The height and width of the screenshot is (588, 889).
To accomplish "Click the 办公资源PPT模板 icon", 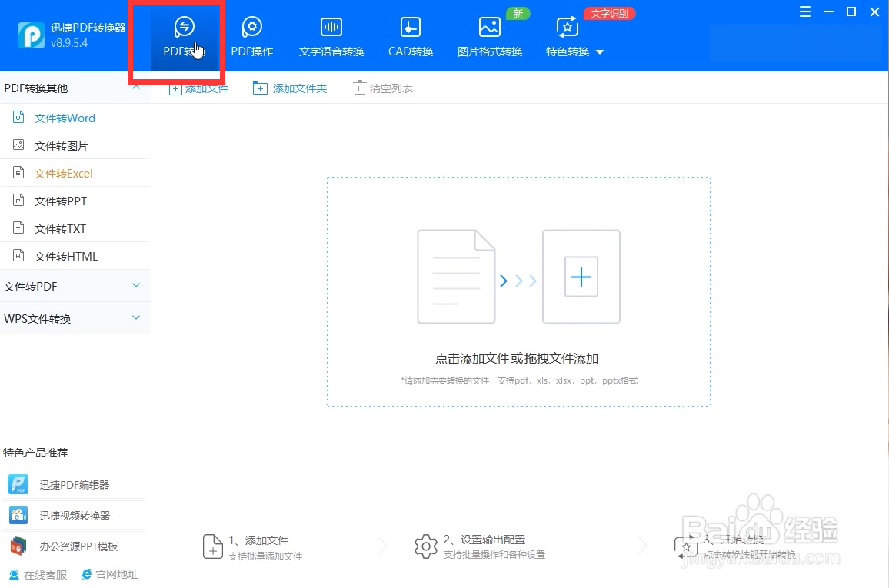I will 18,546.
